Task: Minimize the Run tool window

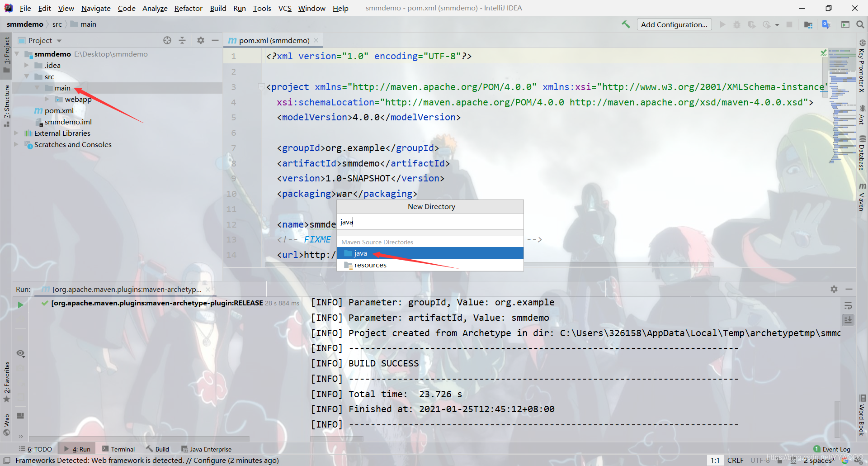Action: (849, 289)
